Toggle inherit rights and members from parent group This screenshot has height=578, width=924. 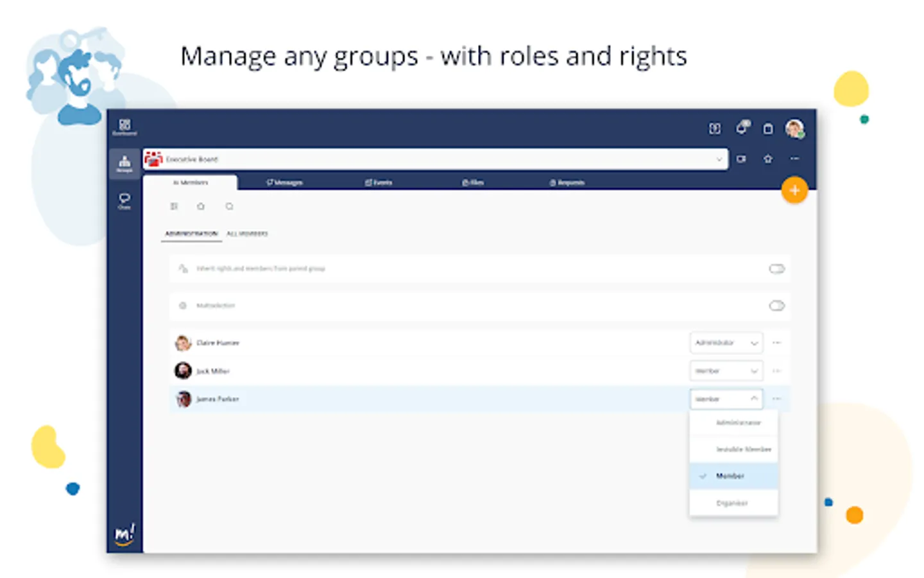(777, 268)
